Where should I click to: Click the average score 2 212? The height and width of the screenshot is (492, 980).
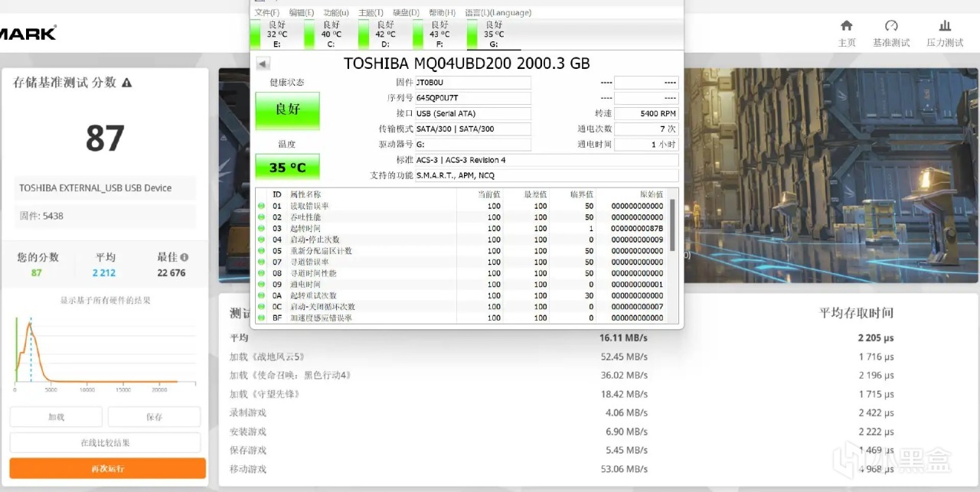104,273
